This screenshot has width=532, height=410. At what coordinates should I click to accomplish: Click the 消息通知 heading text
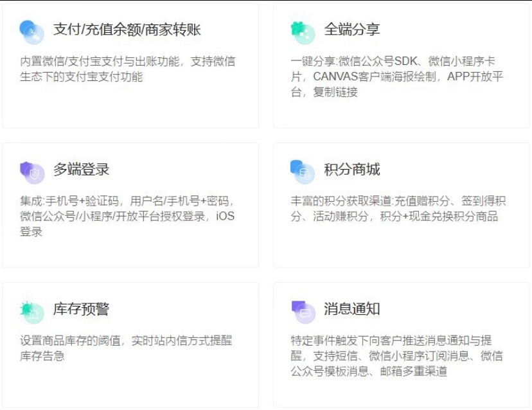click(352, 309)
